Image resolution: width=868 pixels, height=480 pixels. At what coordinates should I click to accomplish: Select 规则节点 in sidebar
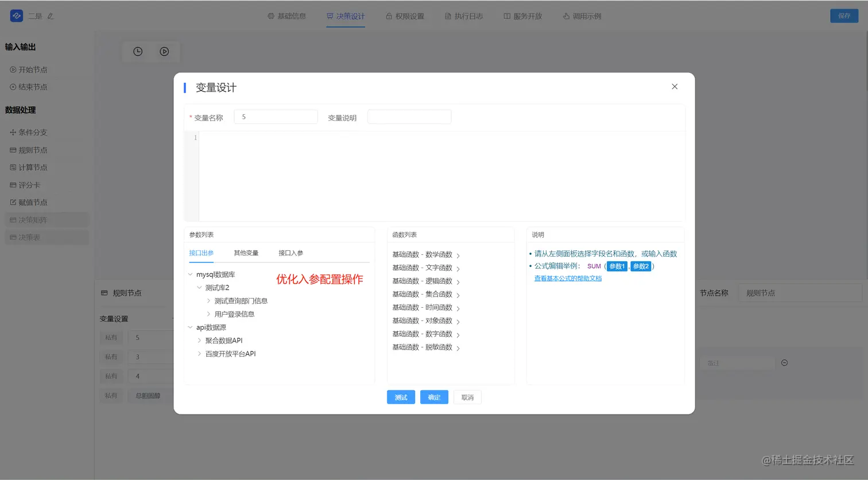pyautogui.click(x=29, y=150)
